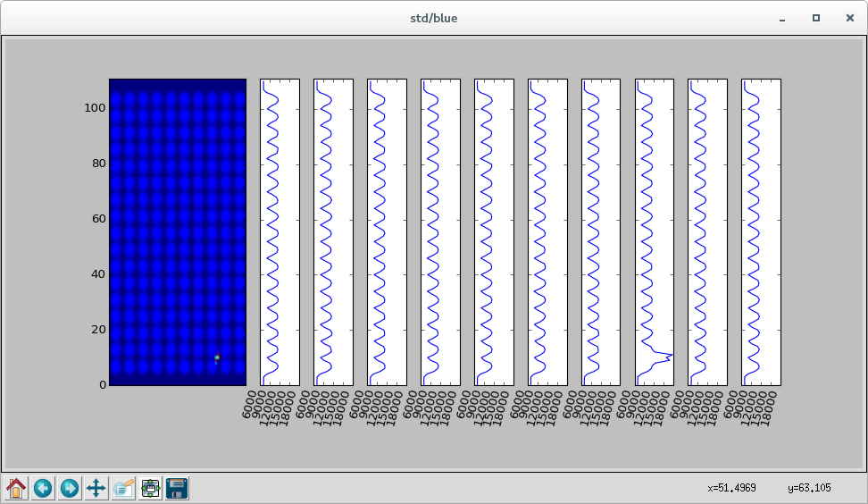Click the profile subplot with the spike
The image size is (868, 504).
(655, 232)
